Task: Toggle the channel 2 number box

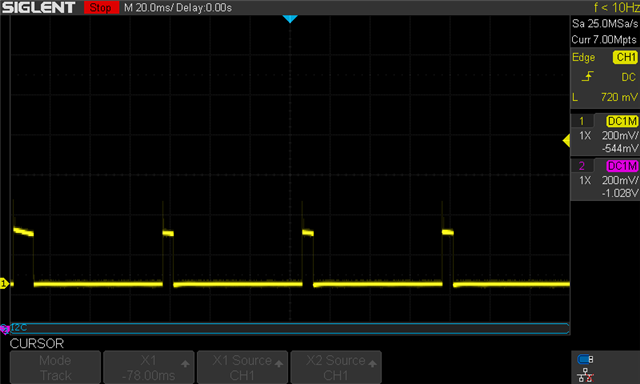Action: [582, 166]
